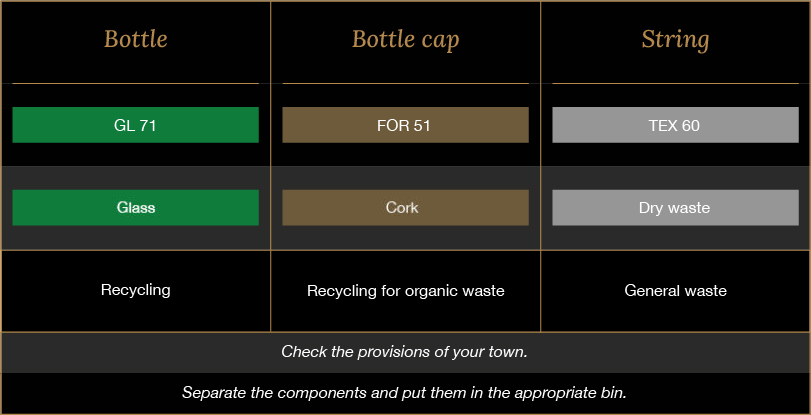Select the green GL 71 label
The height and width of the screenshot is (415, 811).
point(136,125)
